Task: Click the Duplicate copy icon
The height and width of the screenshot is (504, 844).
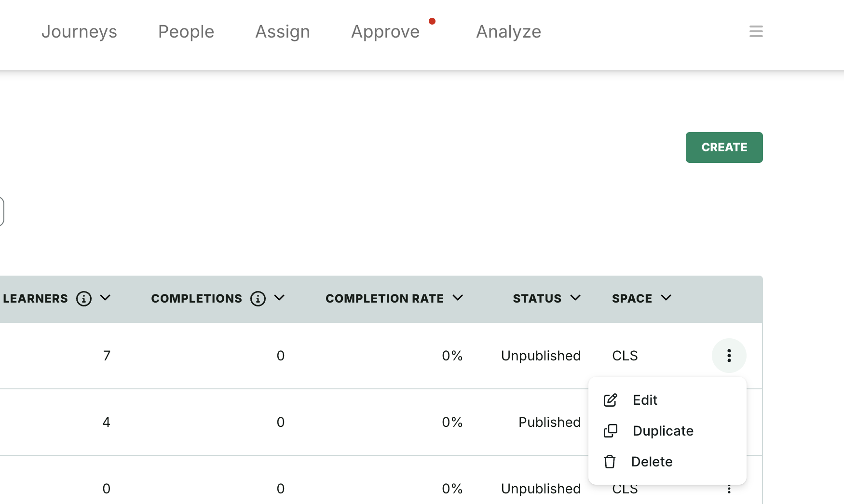Action: (x=610, y=431)
